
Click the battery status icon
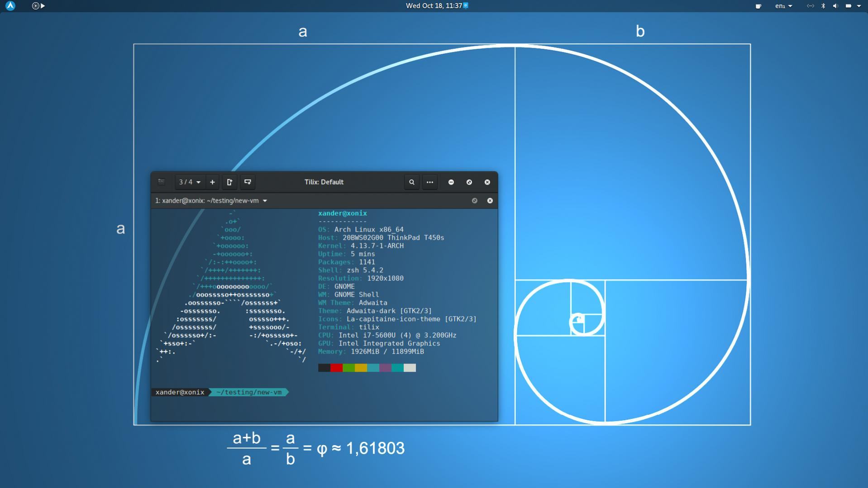tap(848, 6)
